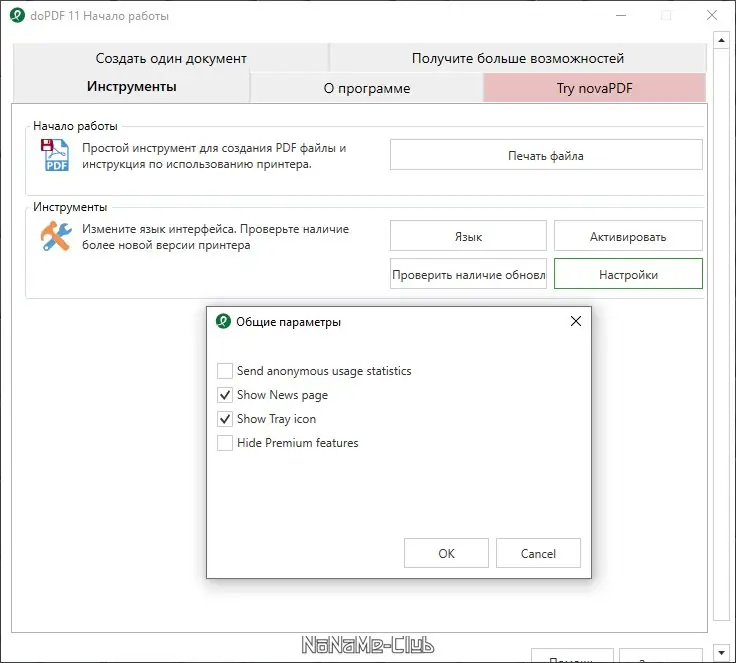This screenshot has height=663, width=736.
Task: Open the Язык language button
Action: tap(468, 236)
